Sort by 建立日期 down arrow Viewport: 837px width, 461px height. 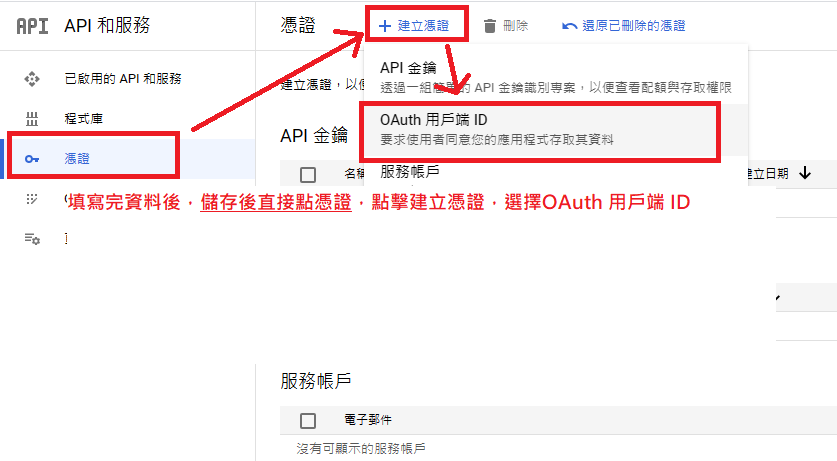coord(805,173)
